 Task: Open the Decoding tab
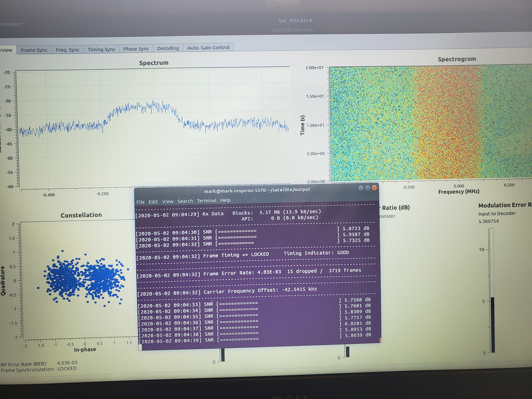point(168,48)
